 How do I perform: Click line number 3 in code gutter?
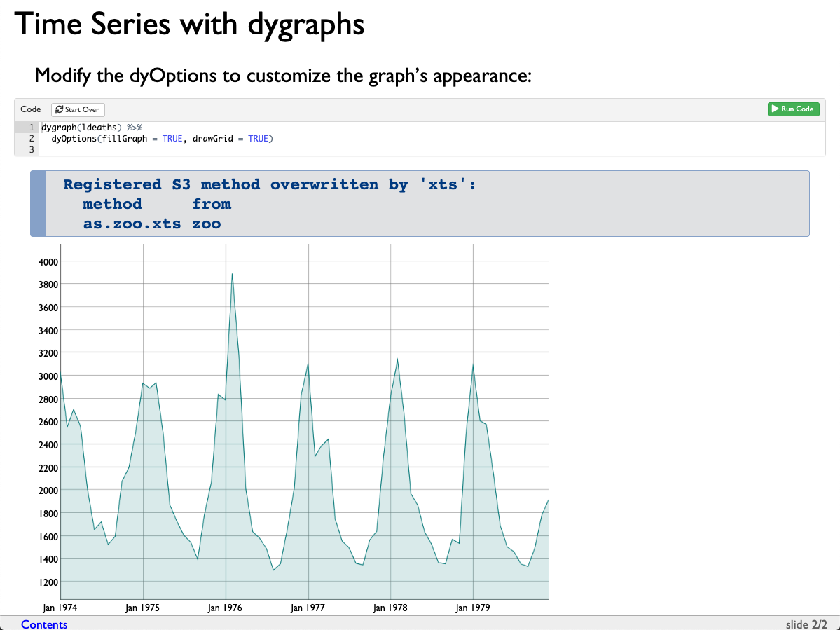coord(32,150)
